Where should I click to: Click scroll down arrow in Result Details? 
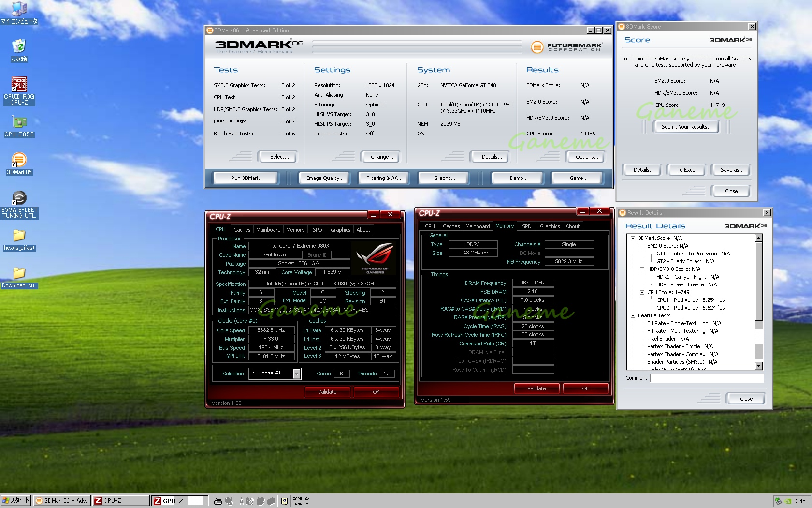[758, 366]
